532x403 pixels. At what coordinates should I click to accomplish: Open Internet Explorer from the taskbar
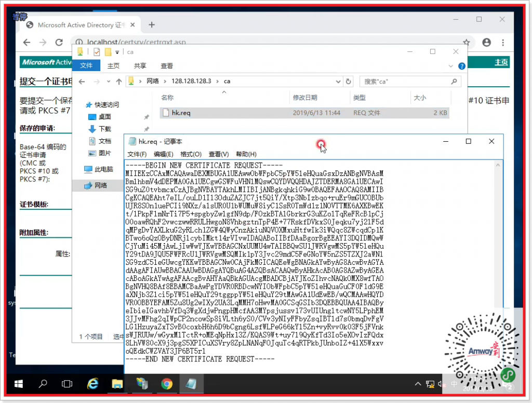click(93, 384)
